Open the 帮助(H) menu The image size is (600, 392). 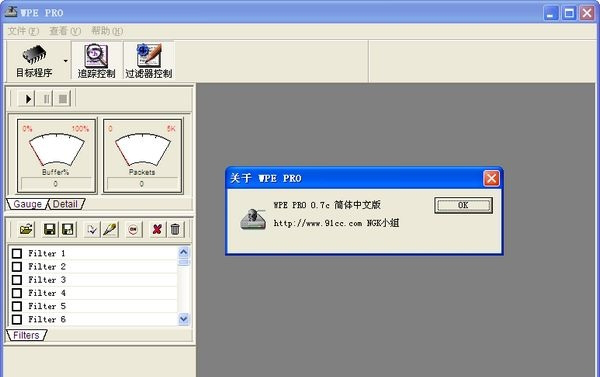coord(107,31)
